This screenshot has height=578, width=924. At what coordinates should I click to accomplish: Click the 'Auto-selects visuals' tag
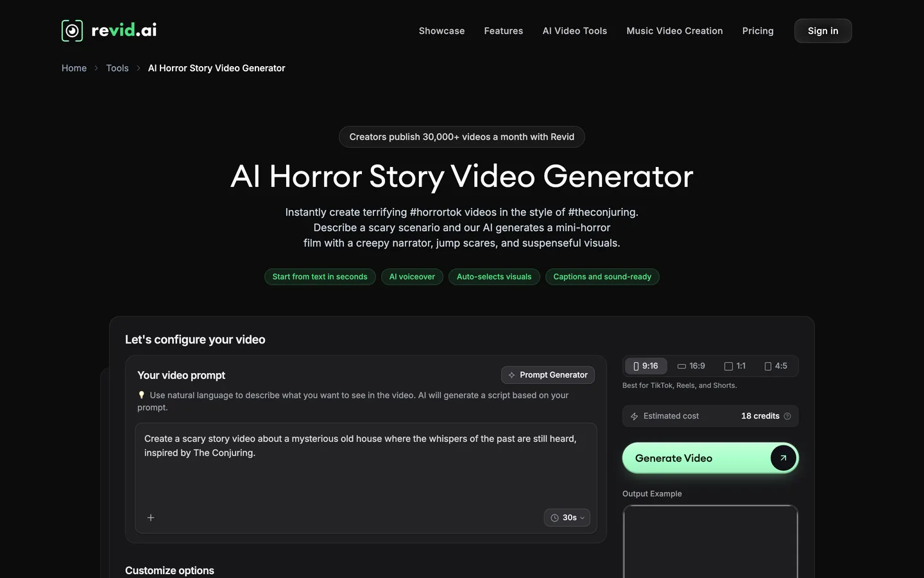coord(494,277)
